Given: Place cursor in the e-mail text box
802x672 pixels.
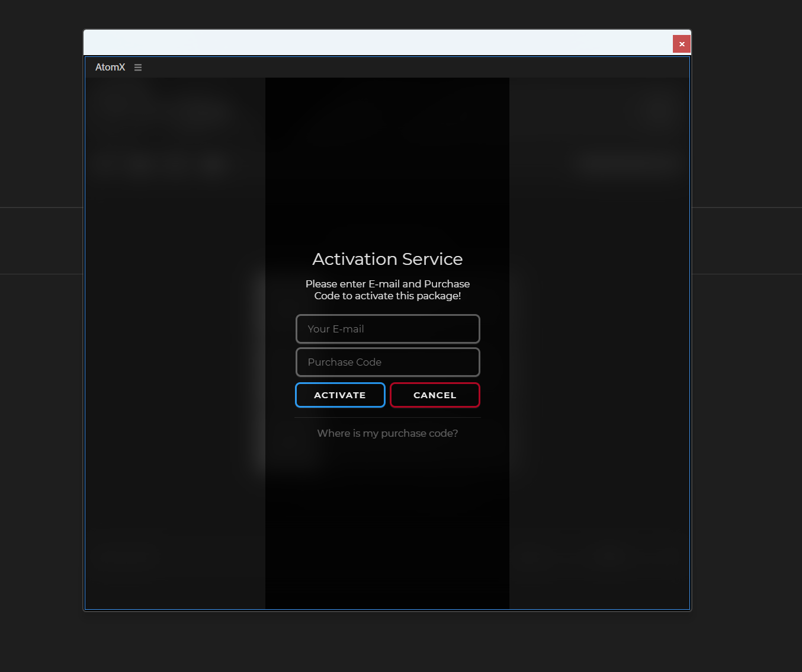Looking at the screenshot, I should (x=388, y=329).
